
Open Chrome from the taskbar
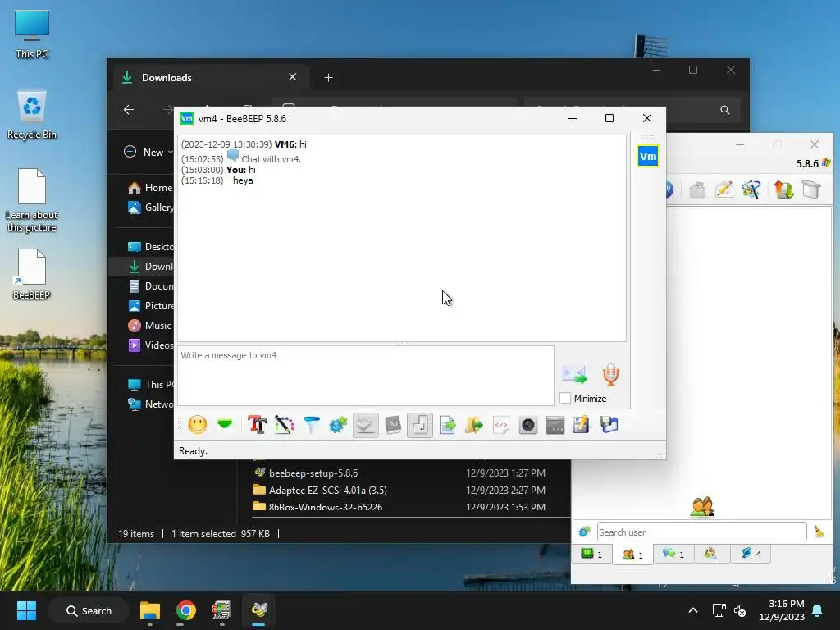[x=186, y=610]
